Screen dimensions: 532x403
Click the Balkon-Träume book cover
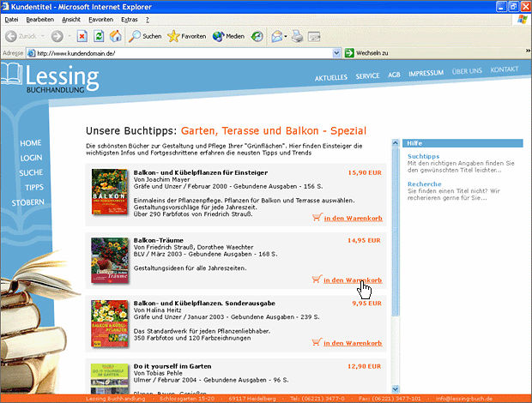point(110,260)
